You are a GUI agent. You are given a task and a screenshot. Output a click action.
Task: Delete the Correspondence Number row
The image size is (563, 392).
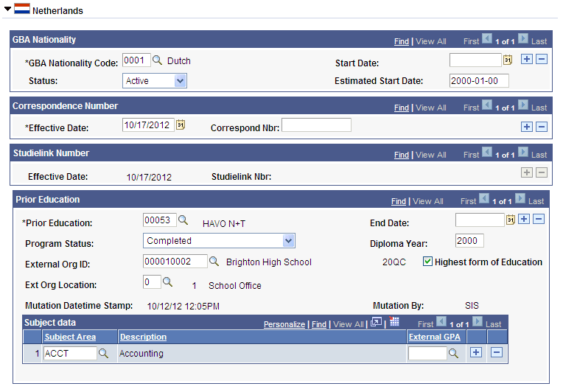point(542,127)
